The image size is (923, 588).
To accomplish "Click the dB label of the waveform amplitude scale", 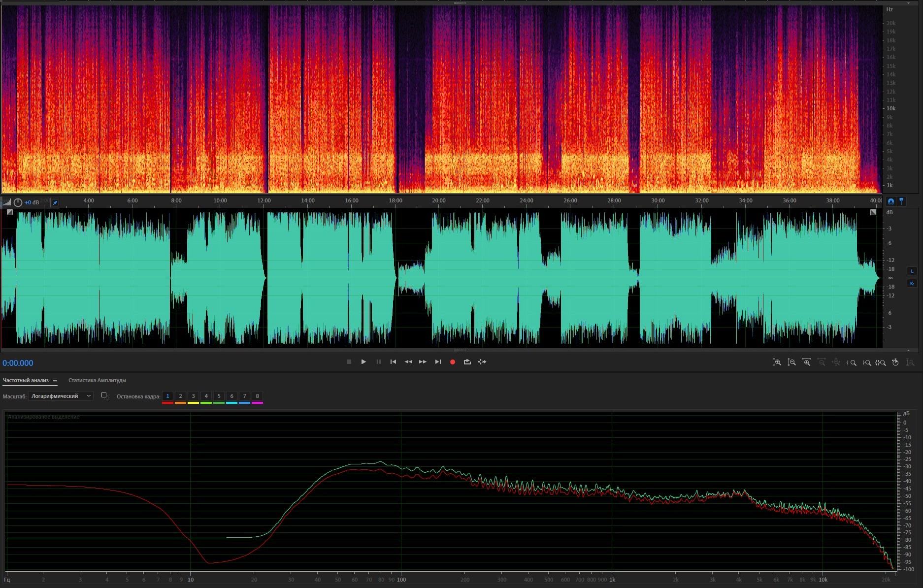I will (890, 212).
